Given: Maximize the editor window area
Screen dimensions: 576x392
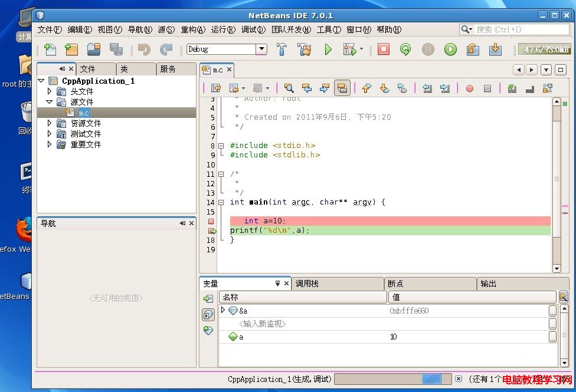Looking at the screenshot, I should point(561,70).
